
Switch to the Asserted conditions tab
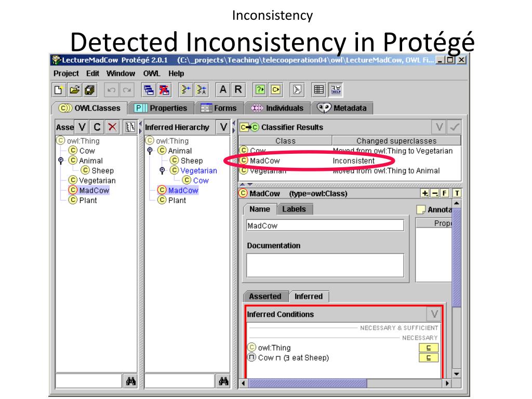tap(265, 296)
